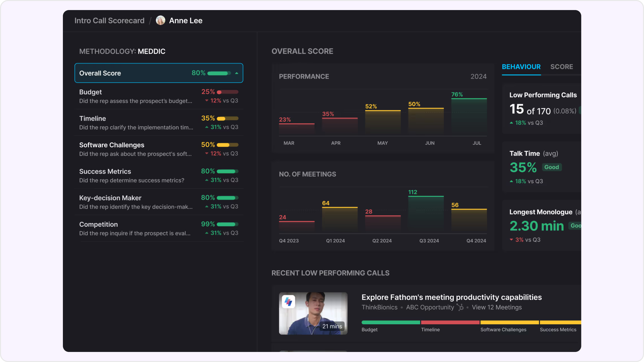Switch to the BEHAVIOUR tab

(521, 67)
